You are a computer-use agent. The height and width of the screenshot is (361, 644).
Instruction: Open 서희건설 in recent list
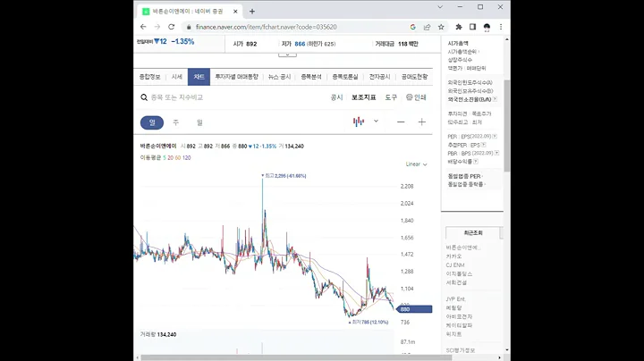(456, 282)
